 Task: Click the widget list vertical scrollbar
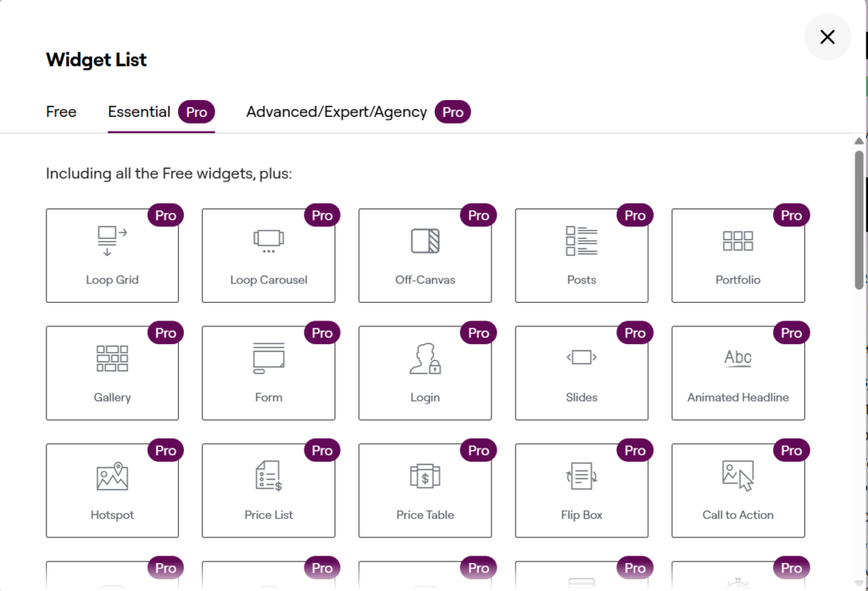pyautogui.click(x=860, y=220)
